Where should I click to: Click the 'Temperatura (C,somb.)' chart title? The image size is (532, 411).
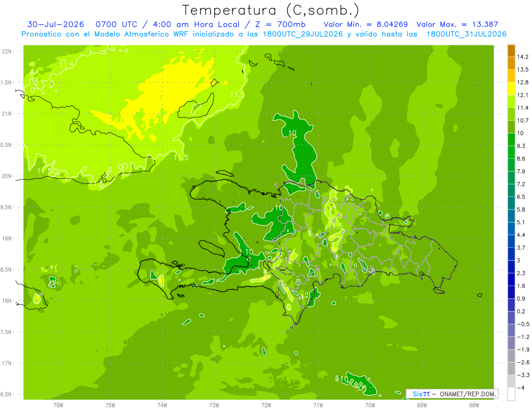coord(271,10)
